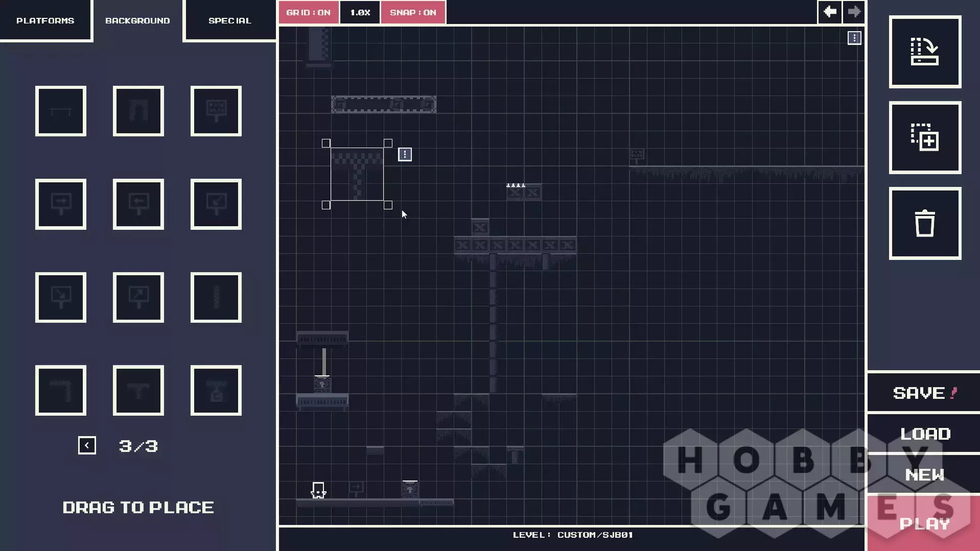This screenshot has width=980, height=551.
Task: Turn off snap mode
Action: 413,12
